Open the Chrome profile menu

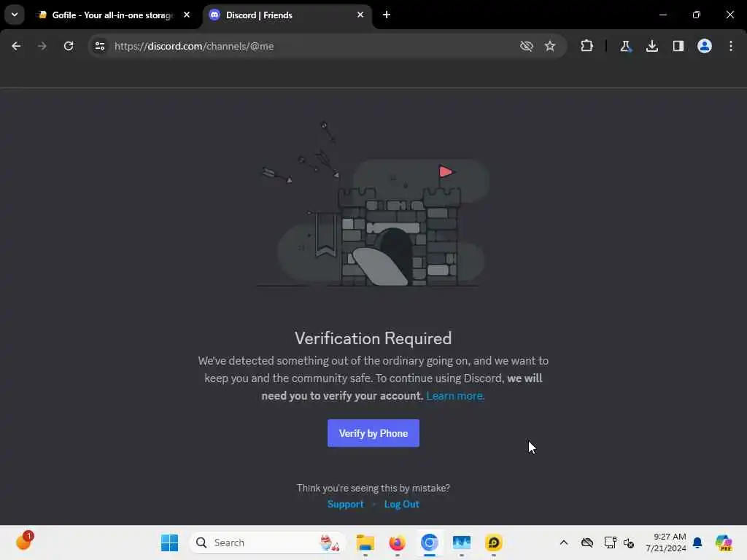click(x=704, y=46)
